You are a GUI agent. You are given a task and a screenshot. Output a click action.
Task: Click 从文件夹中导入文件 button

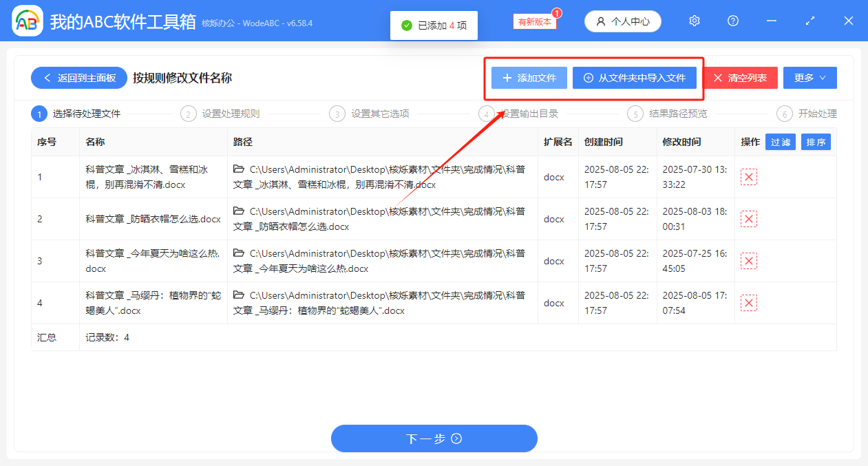pos(635,78)
